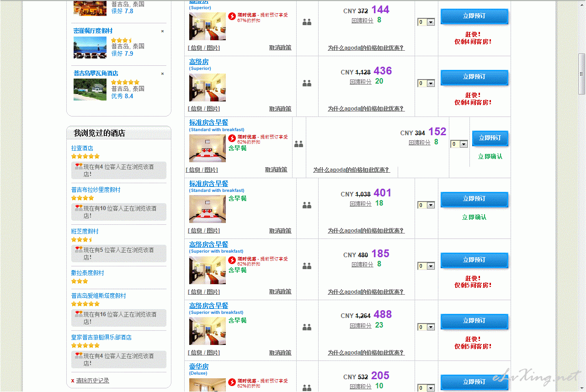This screenshot has width=586, height=392.
Task: Remove 普吉岛攀瓦角酒店 with its x icon
Action: tap(162, 74)
